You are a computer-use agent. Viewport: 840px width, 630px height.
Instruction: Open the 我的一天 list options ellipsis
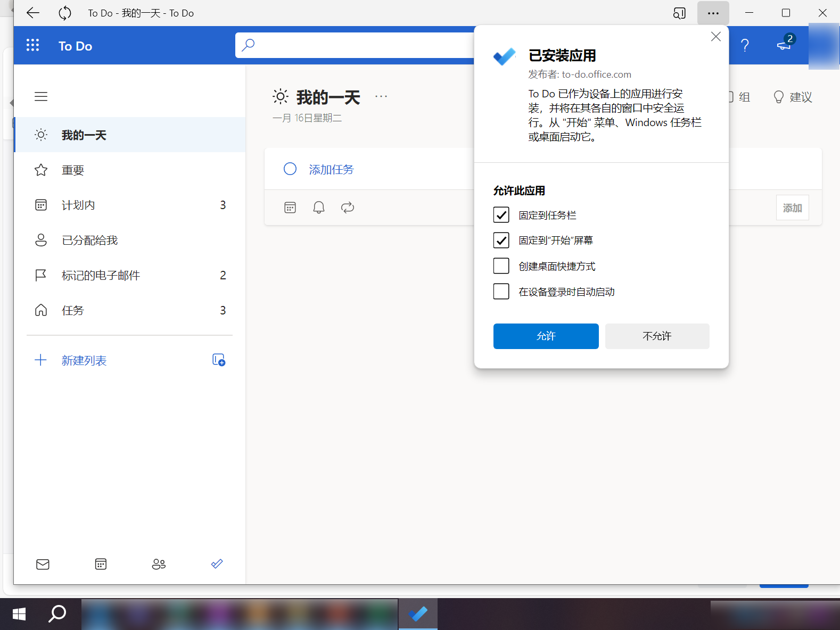pos(381,96)
